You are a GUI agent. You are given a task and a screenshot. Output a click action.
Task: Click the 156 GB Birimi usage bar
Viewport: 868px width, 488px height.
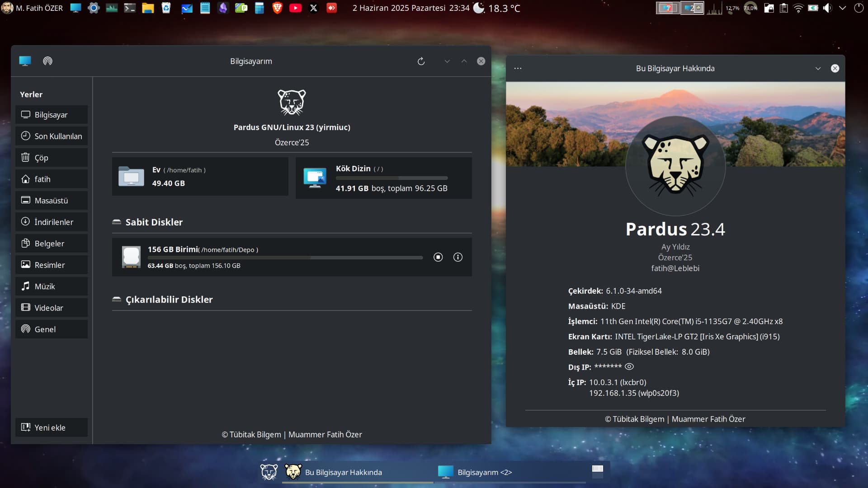285,258
